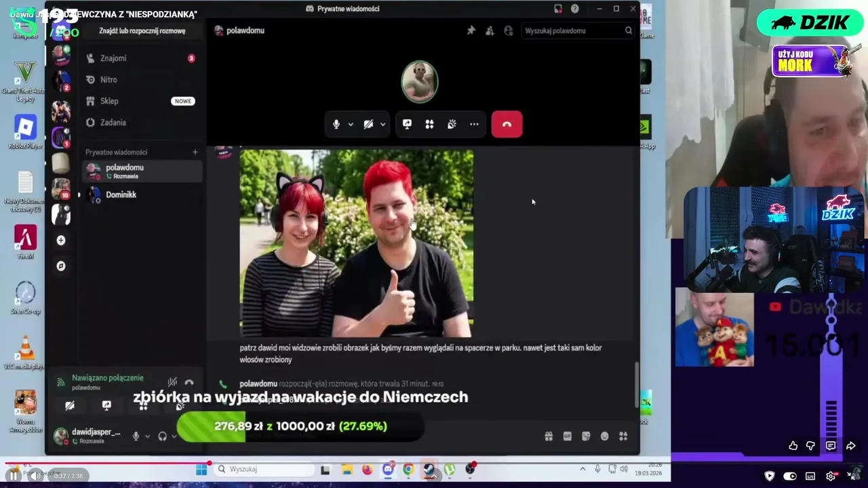Select the polawdomu direct message
This screenshot has width=868, height=488.
tap(142, 171)
